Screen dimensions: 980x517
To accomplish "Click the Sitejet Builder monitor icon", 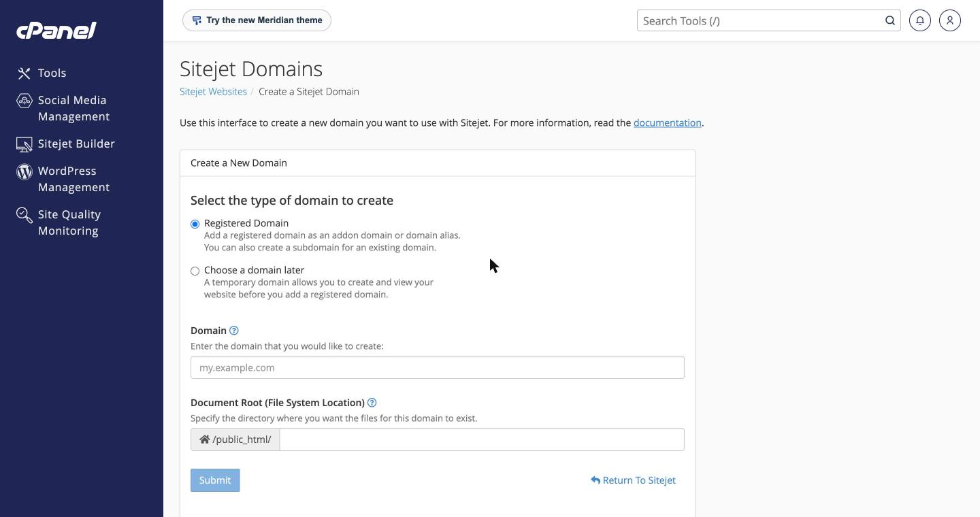I will [x=24, y=144].
